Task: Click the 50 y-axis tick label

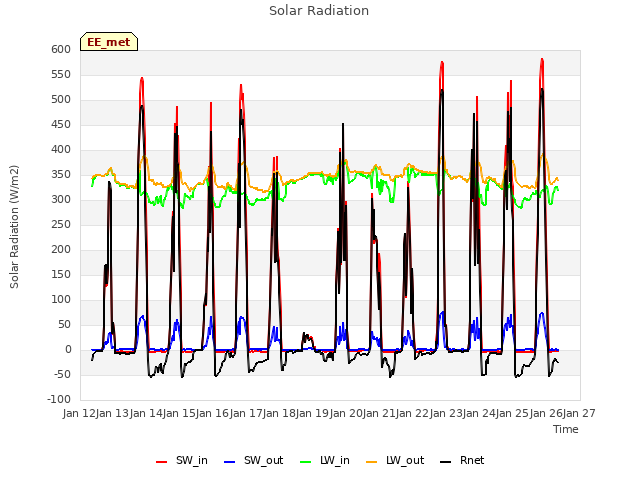Action: [64, 324]
